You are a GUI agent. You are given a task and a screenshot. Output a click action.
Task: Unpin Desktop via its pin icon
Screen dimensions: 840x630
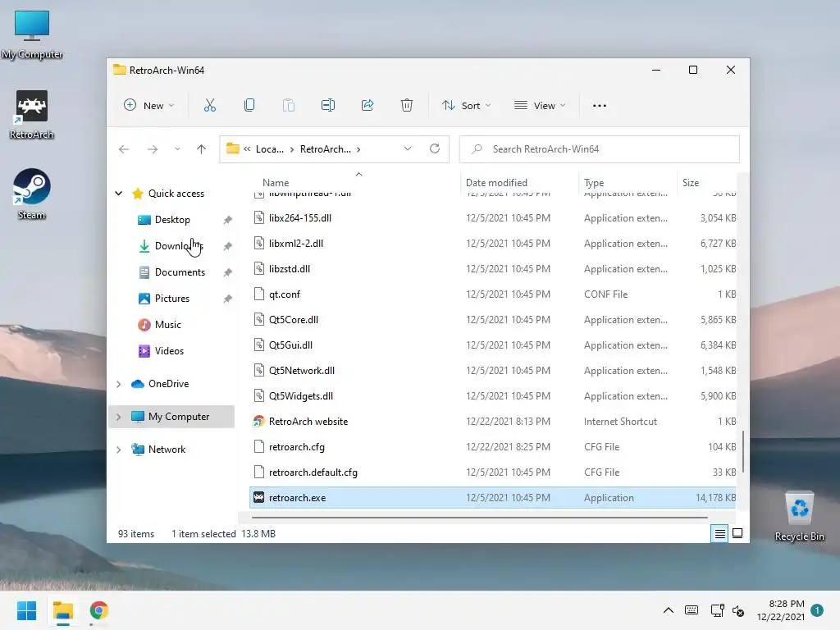click(228, 220)
